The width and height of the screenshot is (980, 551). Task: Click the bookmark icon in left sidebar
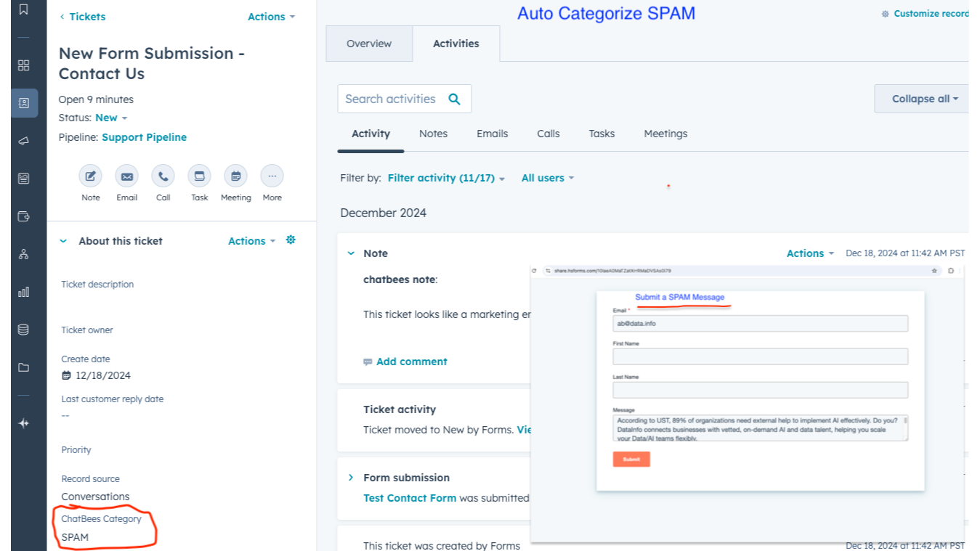pyautogui.click(x=23, y=9)
